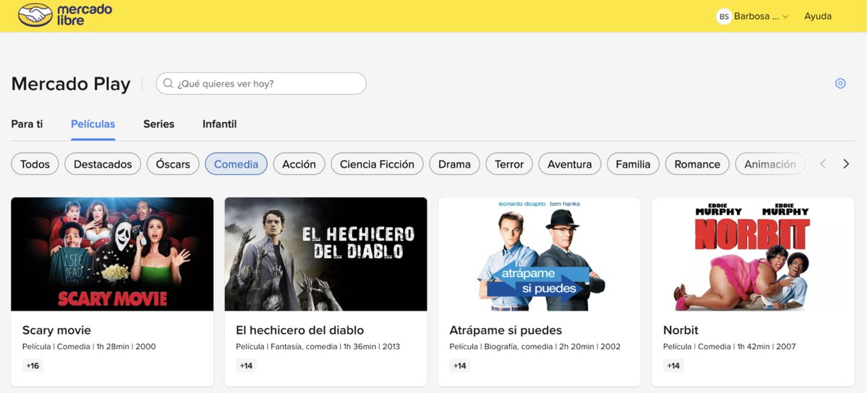868x393 pixels.
Task: Open the Series tab
Action: [x=158, y=124]
